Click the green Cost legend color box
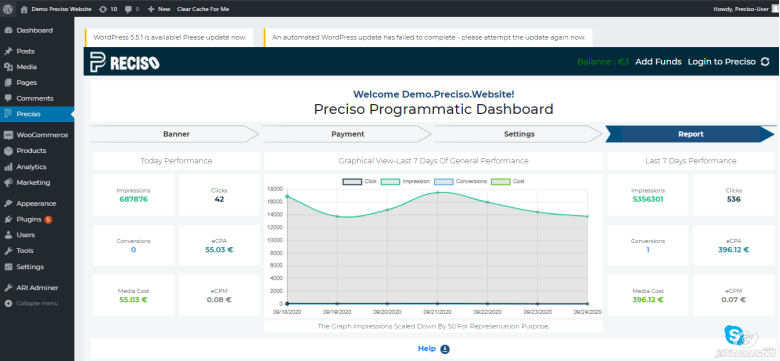This screenshot has height=361, width=780. click(x=501, y=181)
